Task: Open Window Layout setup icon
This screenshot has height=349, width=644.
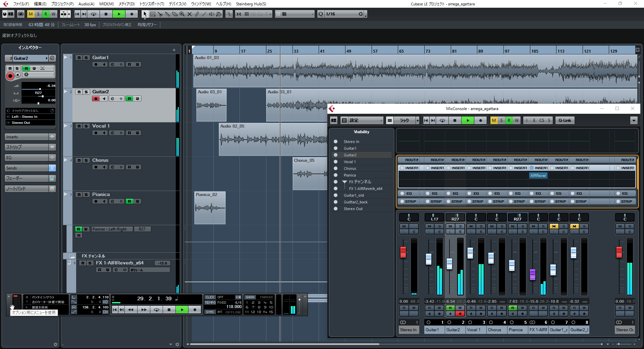Action: tap(11, 14)
